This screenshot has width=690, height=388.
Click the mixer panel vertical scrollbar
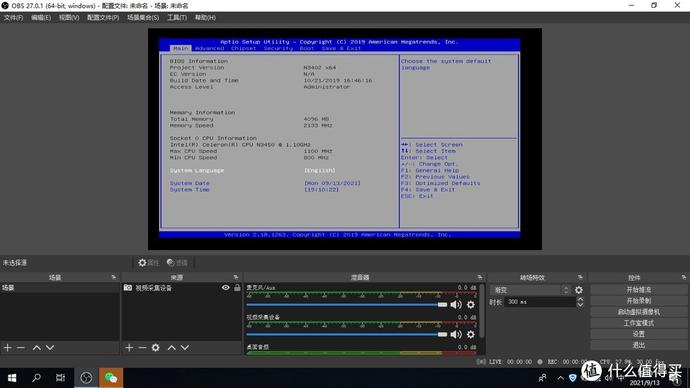(482, 312)
